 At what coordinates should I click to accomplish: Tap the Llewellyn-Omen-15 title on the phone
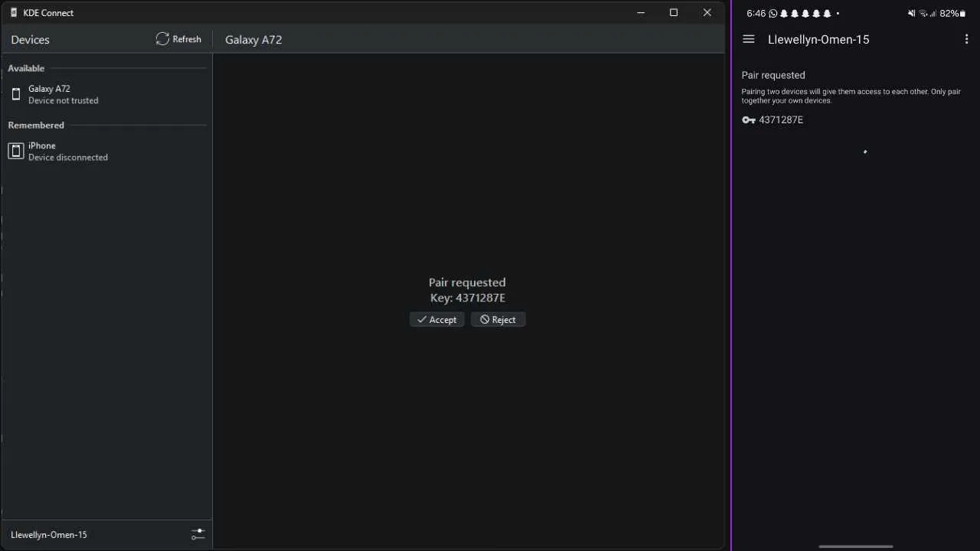[818, 40]
